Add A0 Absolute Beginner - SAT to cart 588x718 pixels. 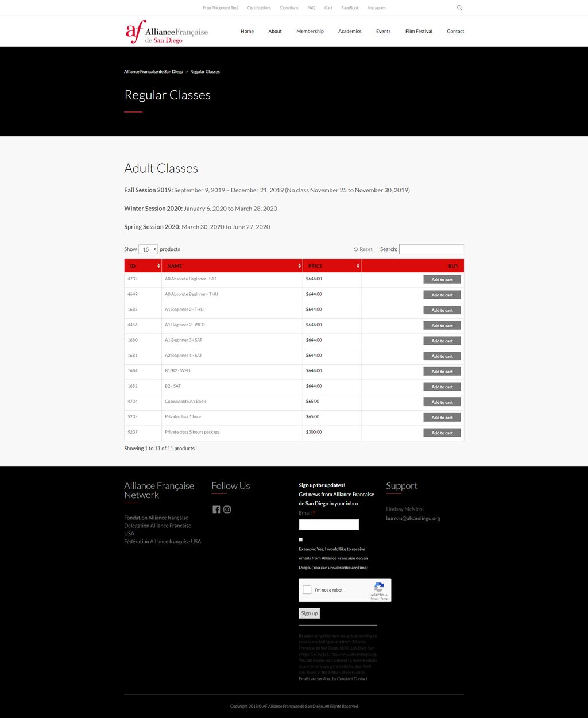[x=442, y=279]
